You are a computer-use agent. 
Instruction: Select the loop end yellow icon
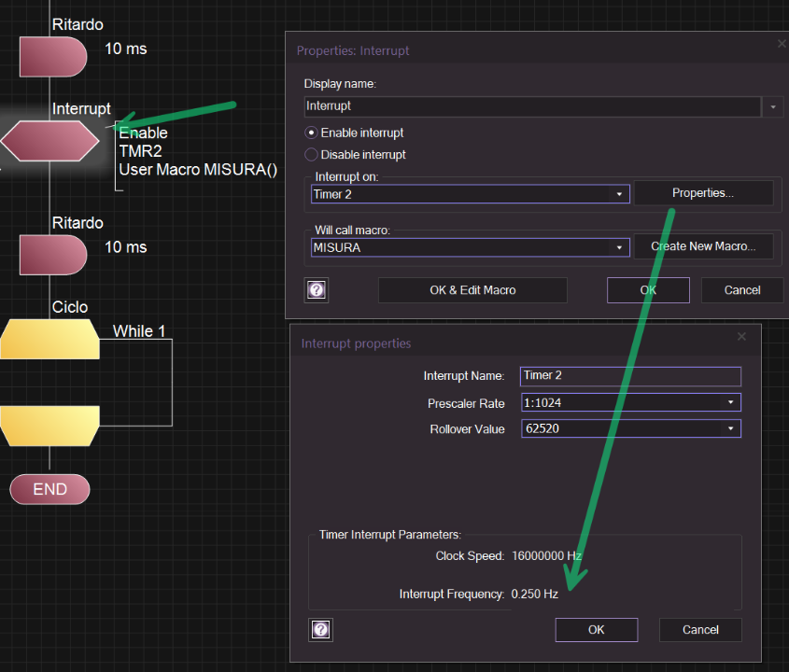coord(49,426)
